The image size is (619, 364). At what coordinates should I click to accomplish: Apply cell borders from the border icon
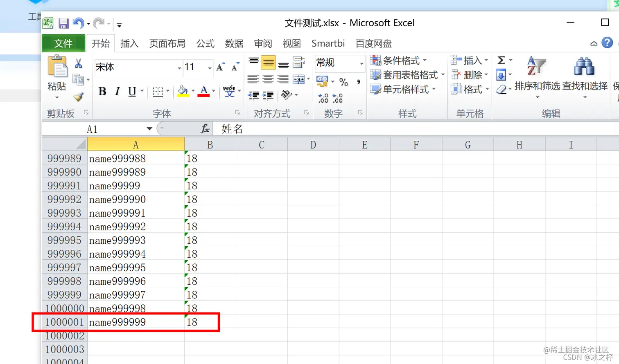(158, 91)
